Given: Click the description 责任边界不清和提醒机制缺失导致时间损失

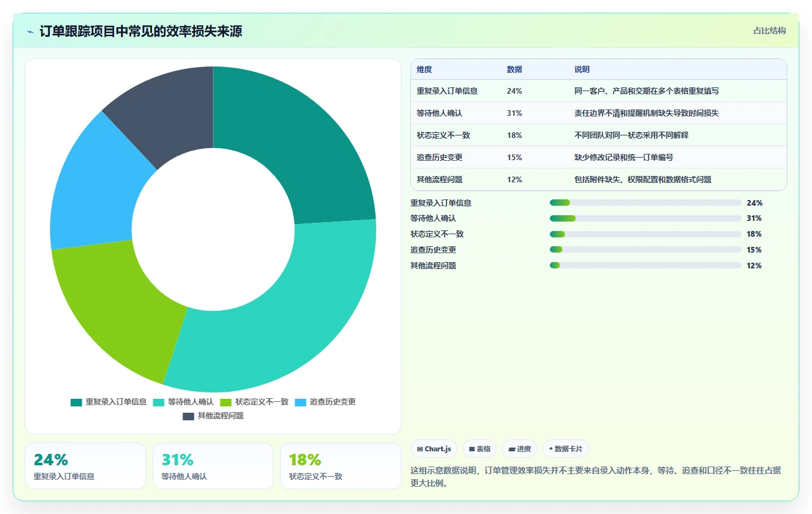Looking at the screenshot, I should point(647,113).
